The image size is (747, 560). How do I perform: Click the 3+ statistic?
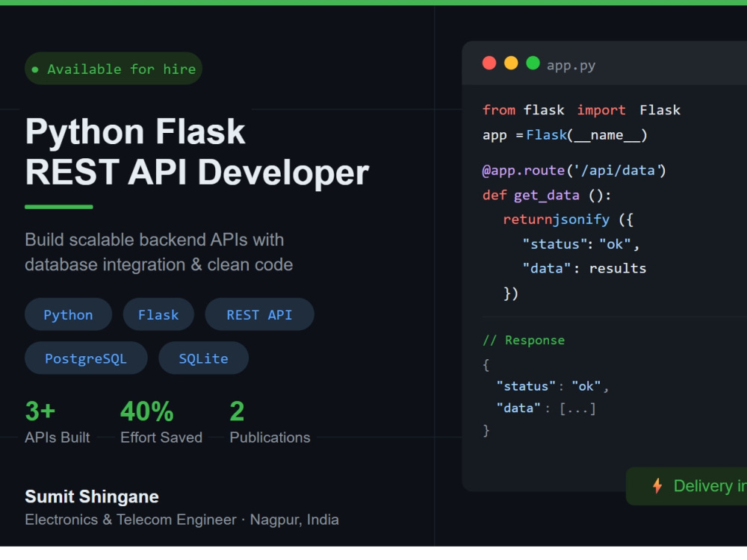tap(40, 411)
